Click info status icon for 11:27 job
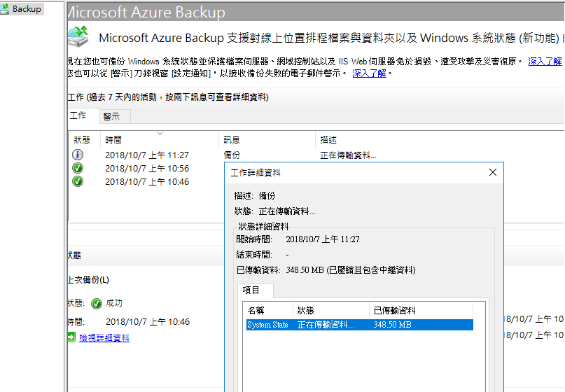565x392 pixels. 78,155
